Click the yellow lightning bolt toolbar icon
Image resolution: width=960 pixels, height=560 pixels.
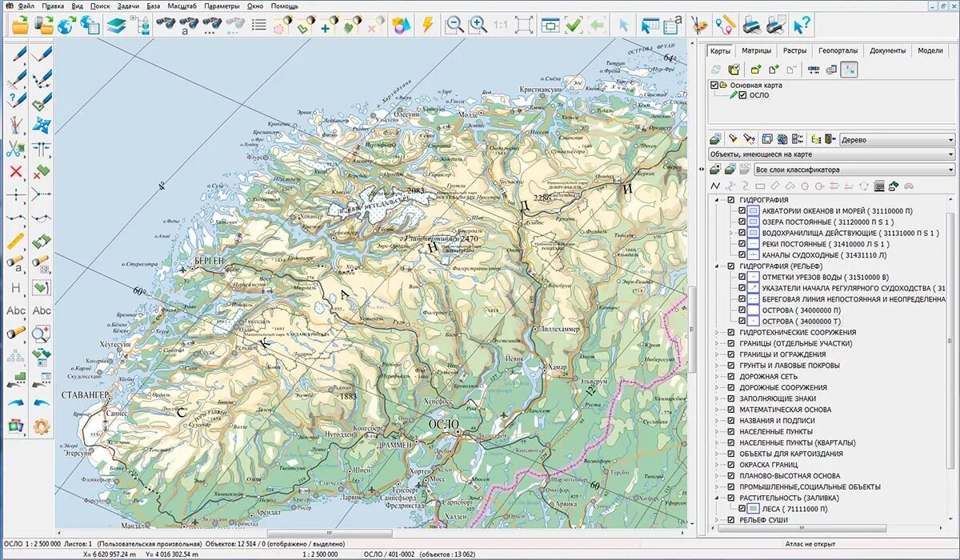tap(427, 25)
